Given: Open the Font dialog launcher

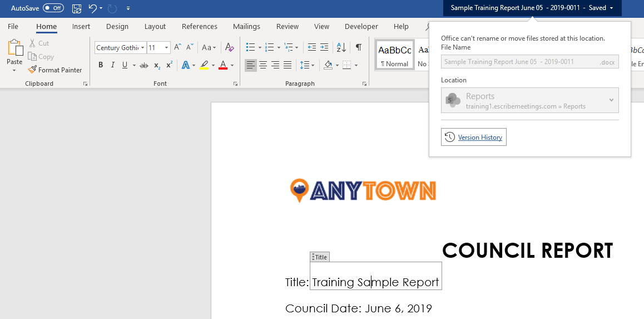Looking at the screenshot, I should [x=236, y=84].
